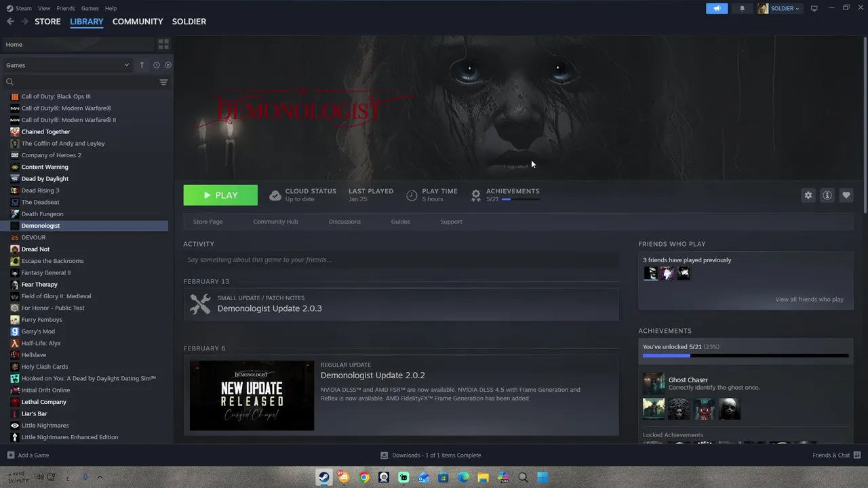Open the SOLDIER account dropdown
868x488 pixels.
point(778,8)
